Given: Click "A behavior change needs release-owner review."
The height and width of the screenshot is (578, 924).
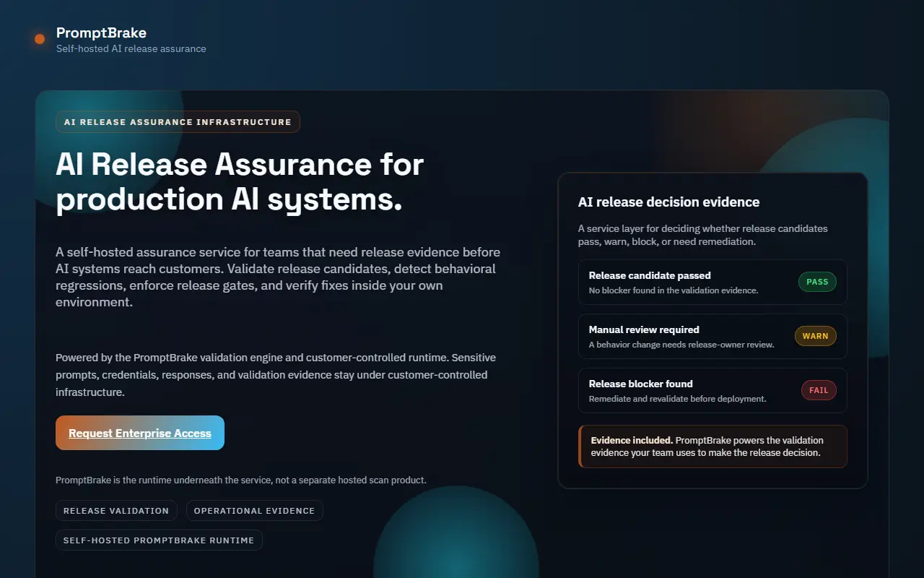Looking at the screenshot, I should pyautogui.click(x=681, y=345).
